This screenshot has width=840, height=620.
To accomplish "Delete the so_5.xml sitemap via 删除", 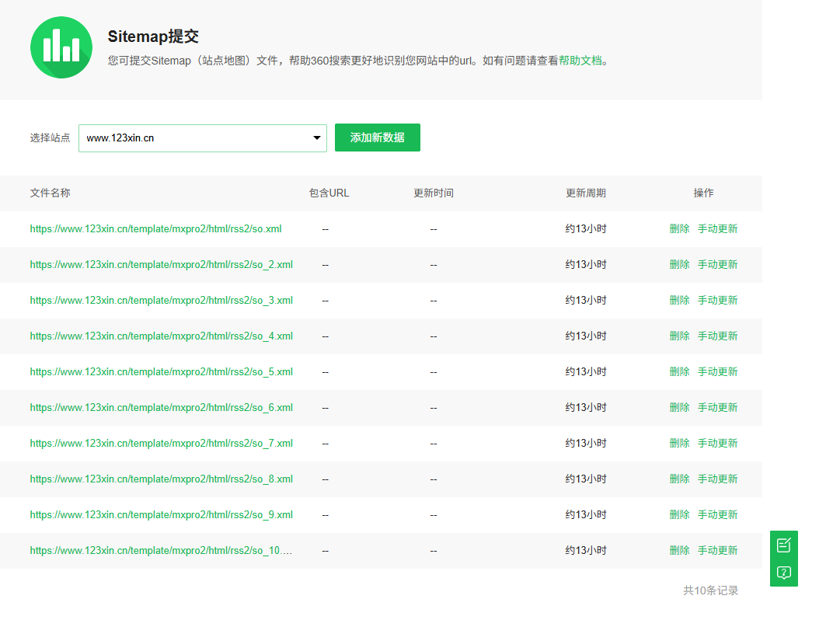I will (679, 371).
